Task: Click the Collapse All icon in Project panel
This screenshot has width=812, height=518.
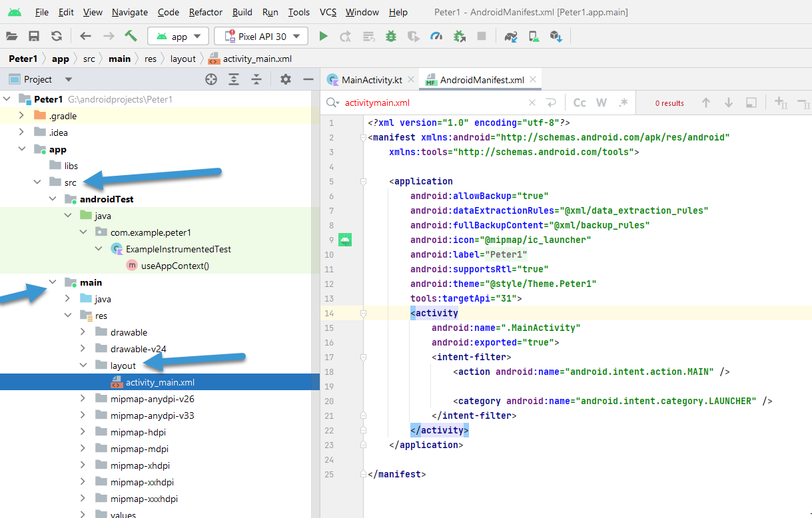Action: pos(256,79)
